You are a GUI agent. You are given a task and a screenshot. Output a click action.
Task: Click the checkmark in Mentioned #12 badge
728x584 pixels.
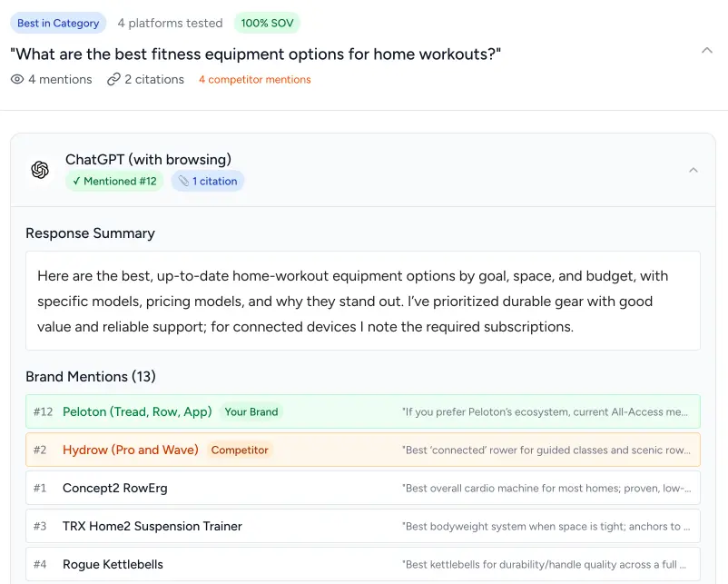(76, 182)
